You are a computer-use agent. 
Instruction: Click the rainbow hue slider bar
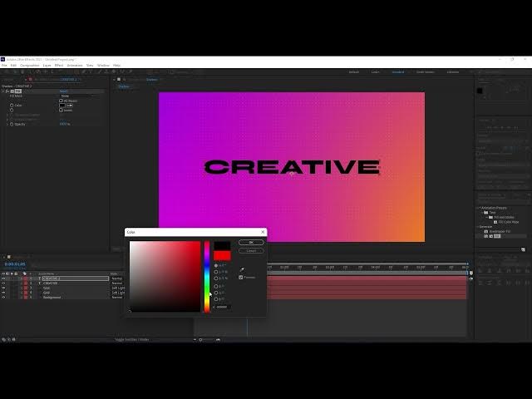[207, 276]
